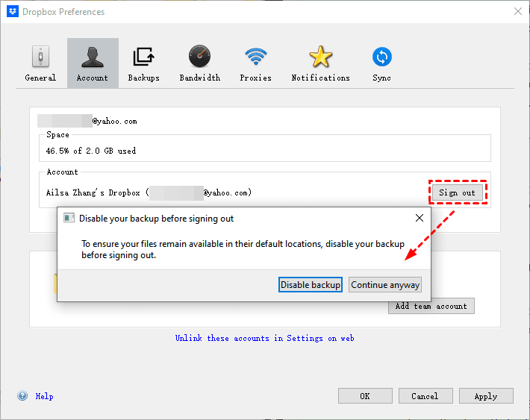530x420 pixels.
Task: Open the Help link
Action: tap(44, 396)
